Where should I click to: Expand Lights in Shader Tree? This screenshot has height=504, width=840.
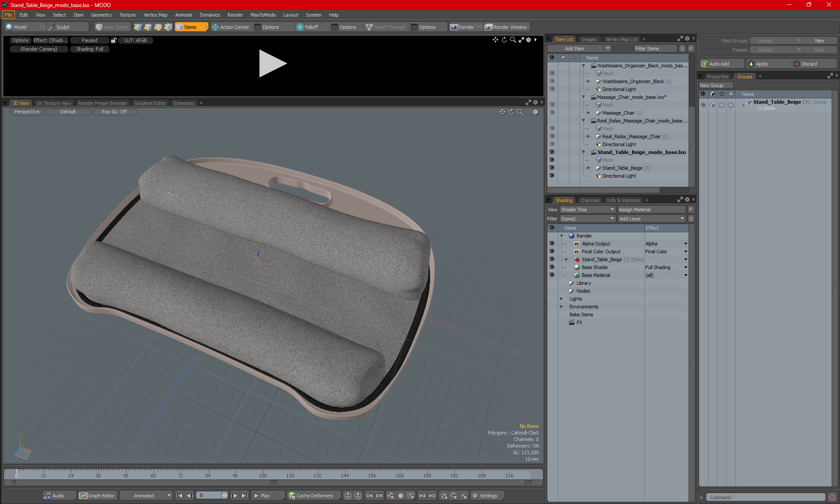(x=562, y=299)
